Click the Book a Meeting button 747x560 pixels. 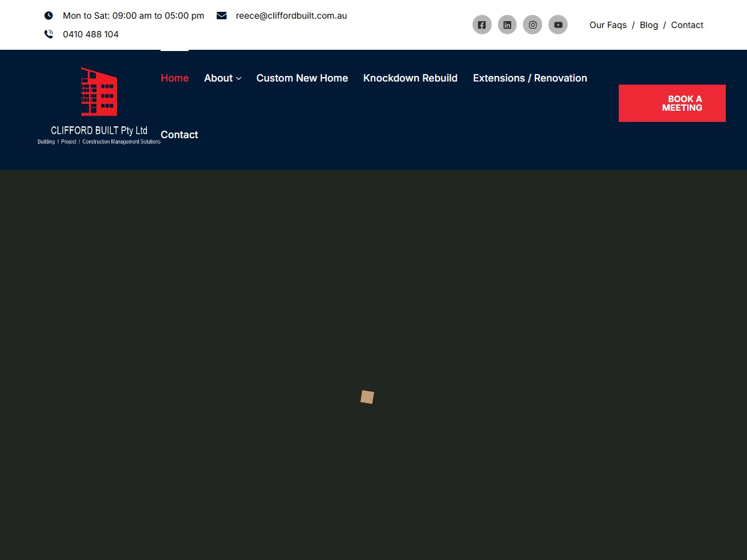pyautogui.click(x=672, y=103)
